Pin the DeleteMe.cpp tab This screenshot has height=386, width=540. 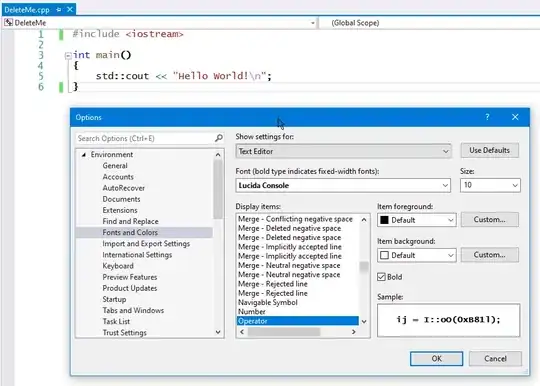(59, 10)
